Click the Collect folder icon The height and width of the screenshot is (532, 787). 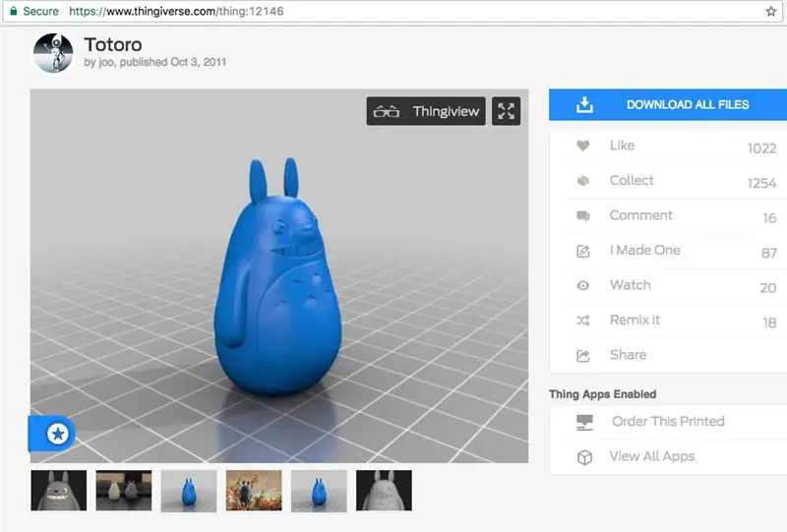[x=582, y=181]
